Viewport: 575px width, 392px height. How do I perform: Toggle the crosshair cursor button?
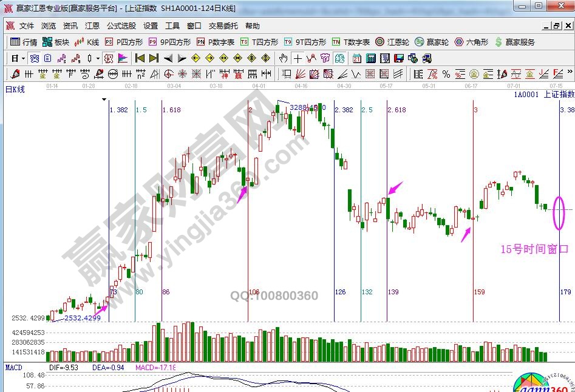(298, 58)
